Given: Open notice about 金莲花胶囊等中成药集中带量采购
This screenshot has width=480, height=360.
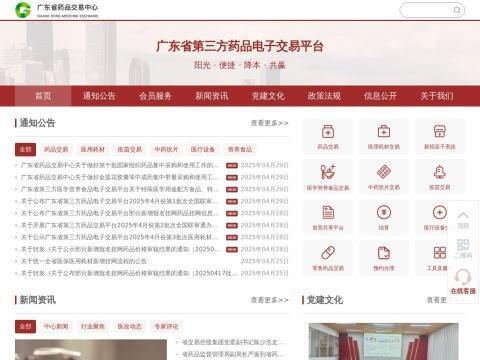Looking at the screenshot, I should 120,177.
